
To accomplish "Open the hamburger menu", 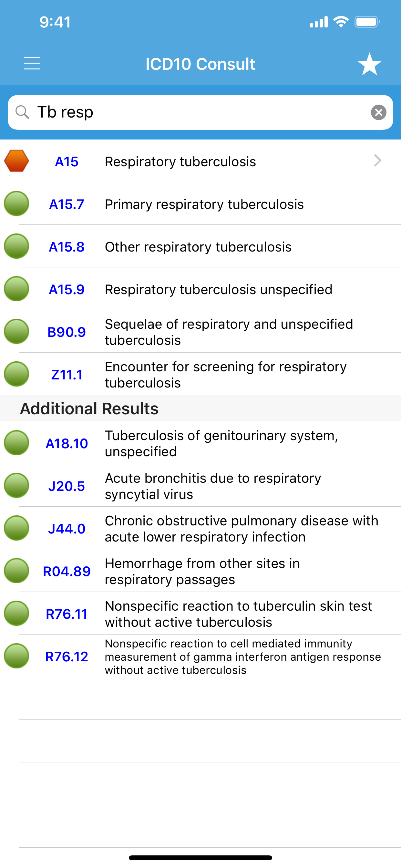I will pyautogui.click(x=32, y=63).
